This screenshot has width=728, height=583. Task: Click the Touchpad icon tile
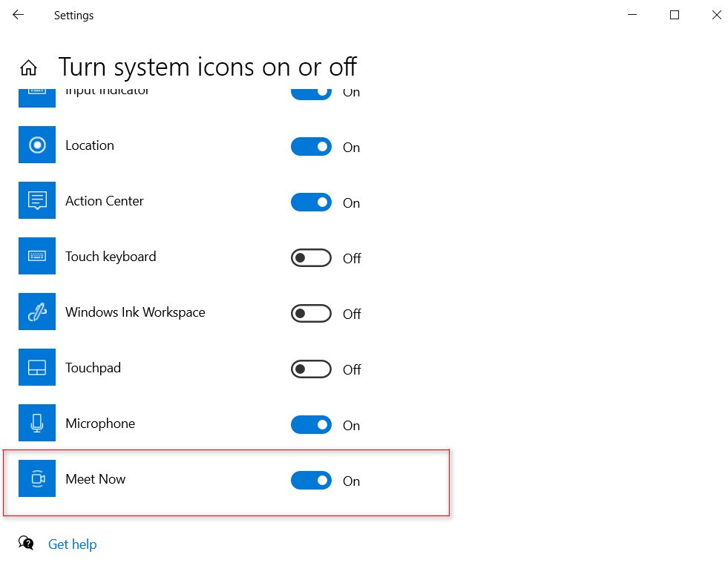[x=37, y=368]
